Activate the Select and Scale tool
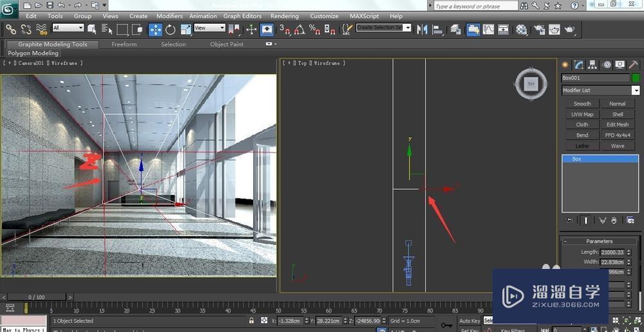 (185, 29)
